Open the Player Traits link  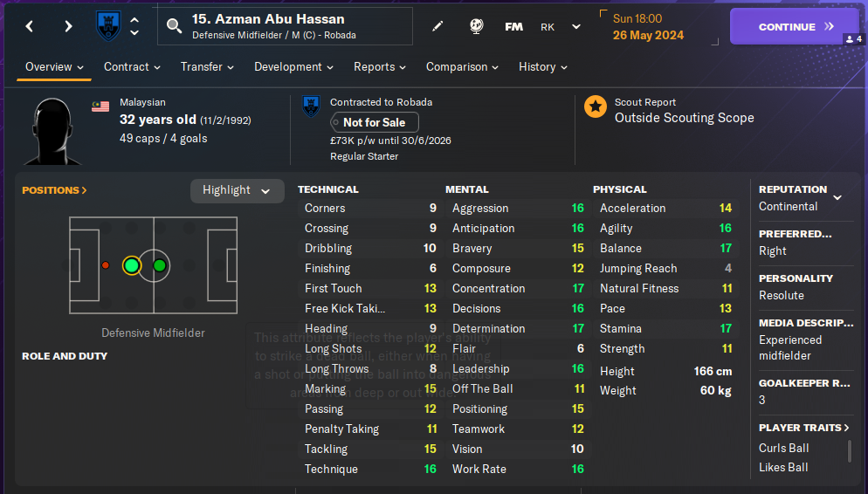pyautogui.click(x=804, y=428)
